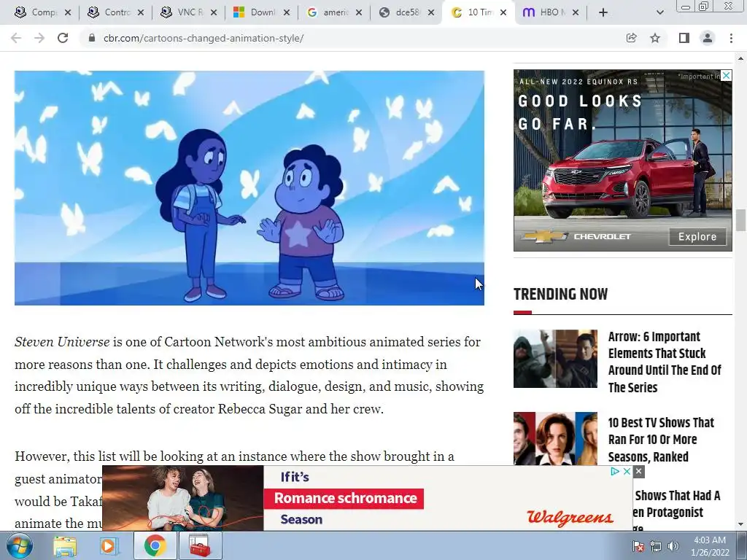This screenshot has height=560, width=747.
Task: Click the scrollbar up arrow
Action: 741,58
